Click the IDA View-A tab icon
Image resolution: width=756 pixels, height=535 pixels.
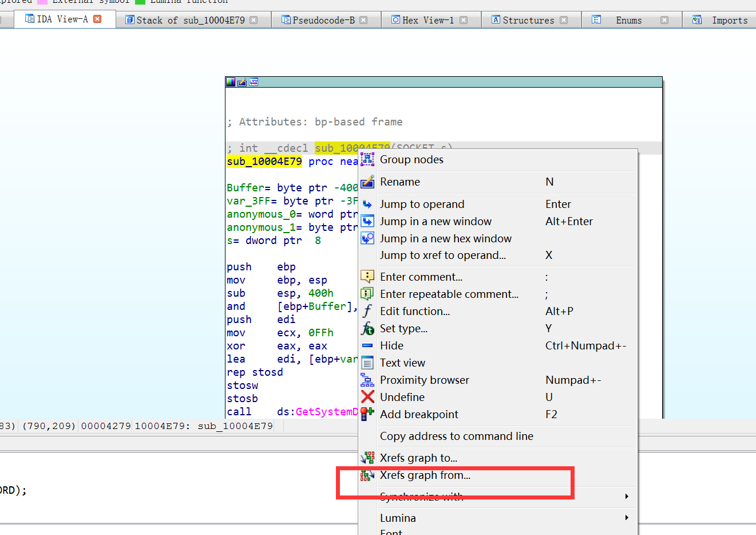[x=30, y=19]
